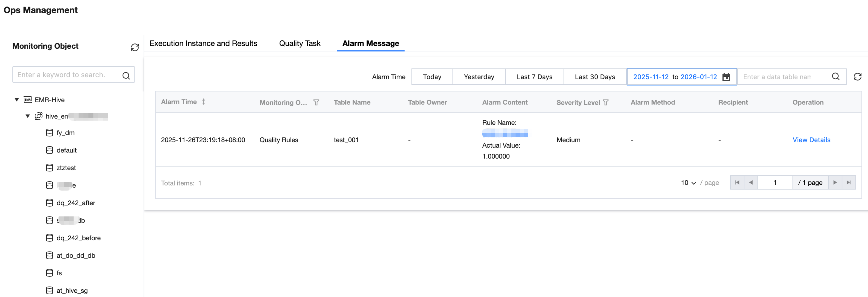Click the data table name search icon
The image size is (868, 297).
pos(835,77)
